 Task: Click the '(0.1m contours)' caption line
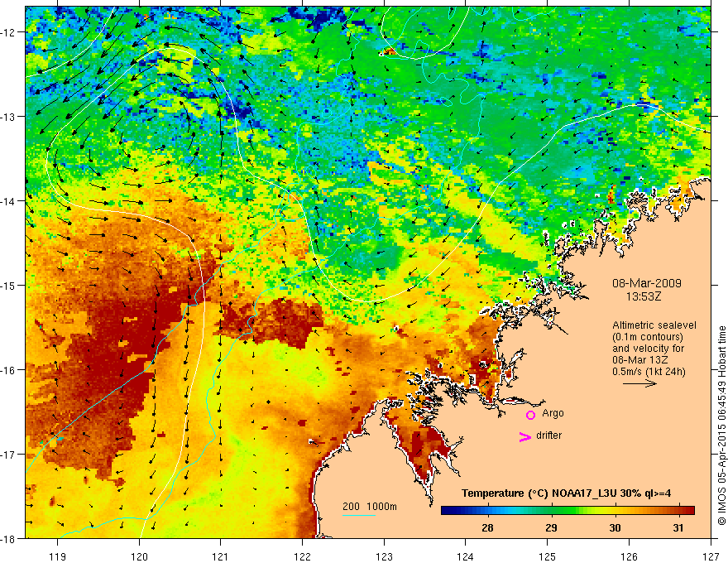[x=648, y=337]
